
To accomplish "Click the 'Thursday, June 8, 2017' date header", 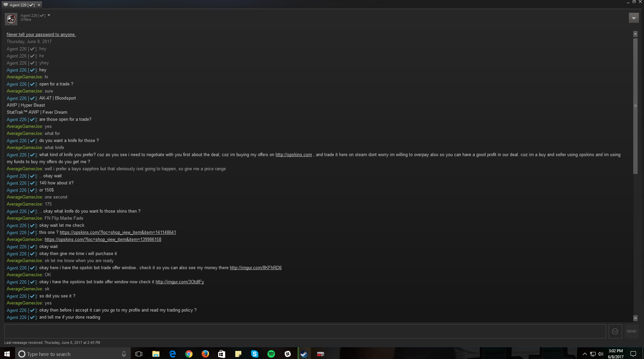I will (29, 42).
